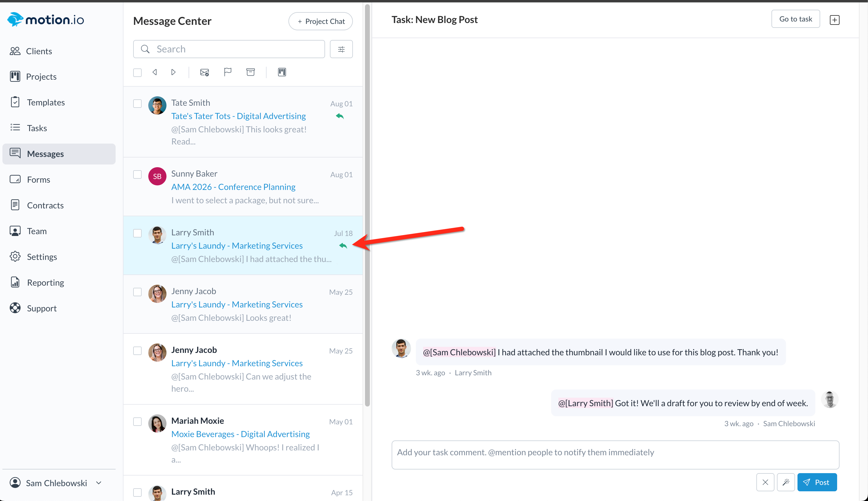Viewport: 868px width, 501px height.
Task: Click Sunny Baker's SB avatar
Action: (157, 176)
